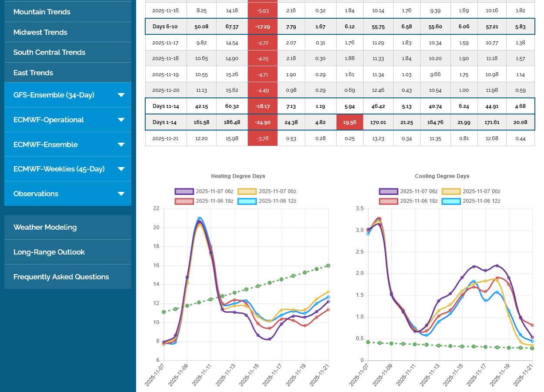Open East Trends link
544x392 pixels.
tap(33, 73)
